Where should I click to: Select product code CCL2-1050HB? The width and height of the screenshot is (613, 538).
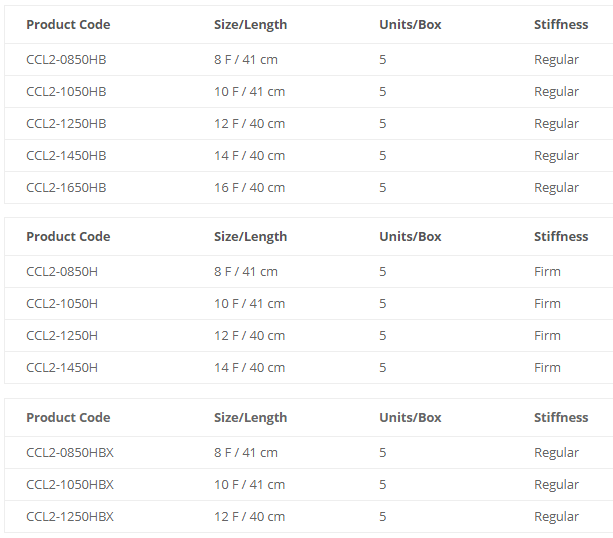(66, 92)
